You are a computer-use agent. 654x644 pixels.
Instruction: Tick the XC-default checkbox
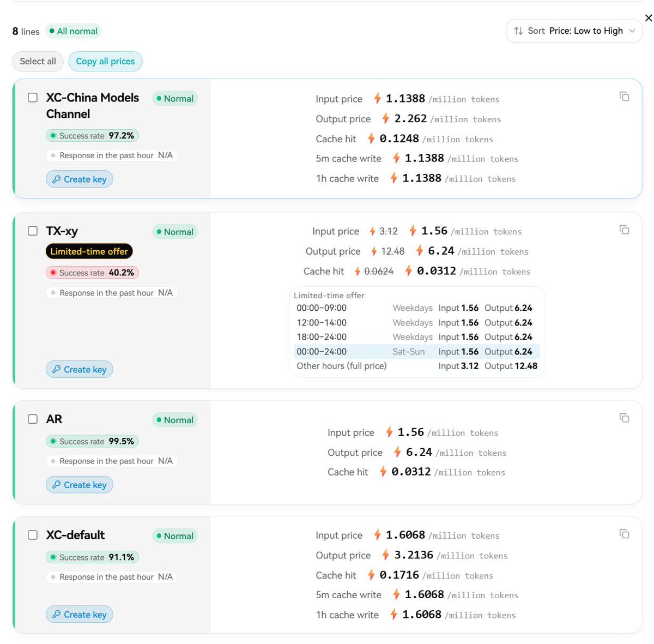click(x=33, y=535)
